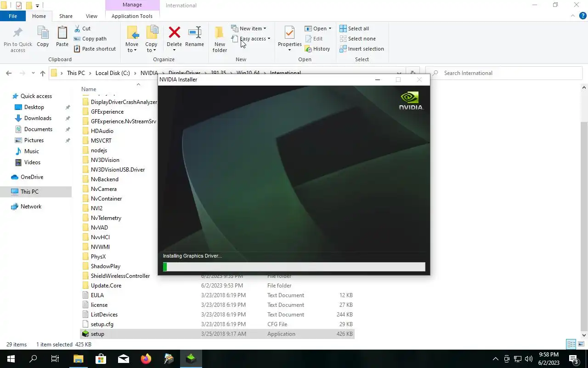The width and height of the screenshot is (588, 368).
Task: Click NVIDIA in the address breadcrumb
Action: pyautogui.click(x=149, y=73)
